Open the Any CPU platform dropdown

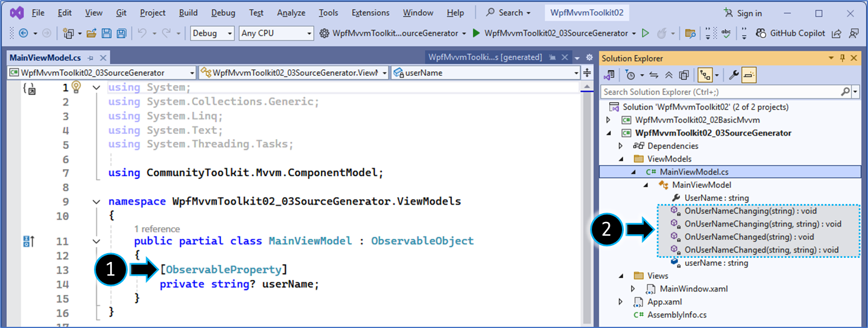(x=276, y=34)
